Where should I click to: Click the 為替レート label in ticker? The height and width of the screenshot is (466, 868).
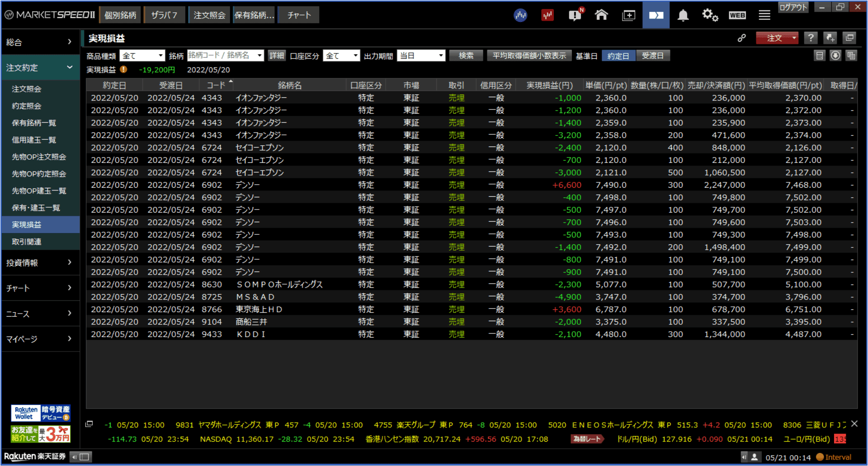(x=587, y=439)
